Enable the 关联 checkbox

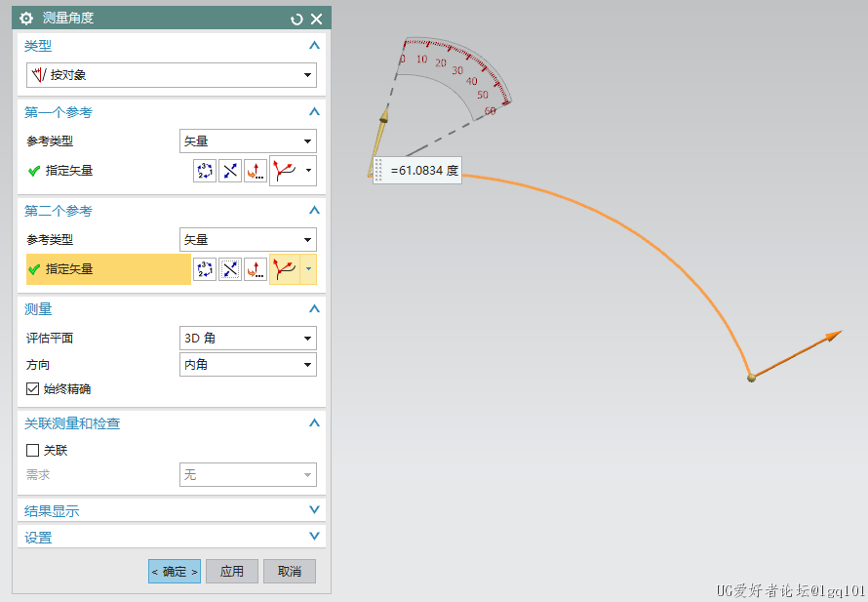tap(32, 450)
